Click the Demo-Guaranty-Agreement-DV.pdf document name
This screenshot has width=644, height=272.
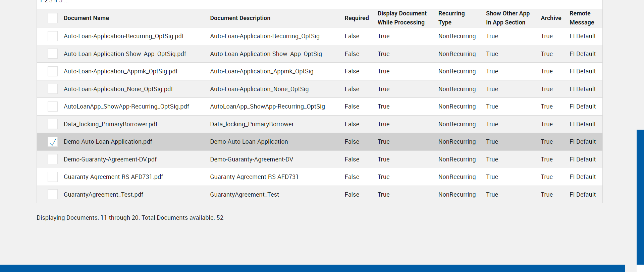pos(110,159)
